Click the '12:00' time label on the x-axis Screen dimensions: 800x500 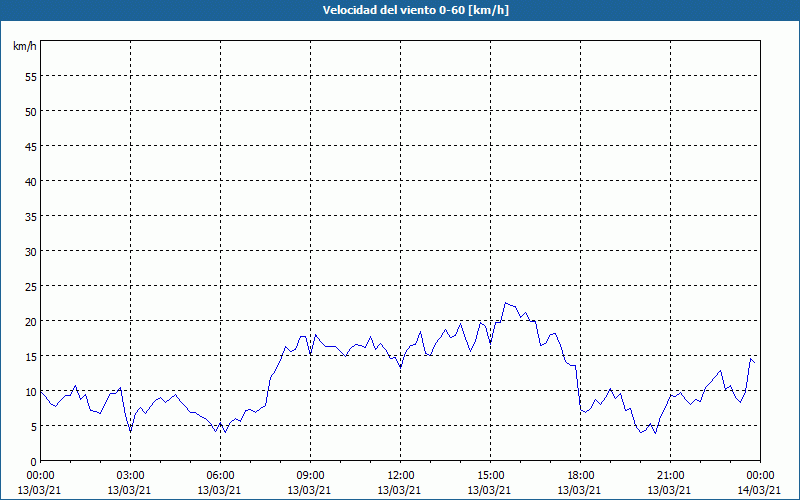coord(401,476)
